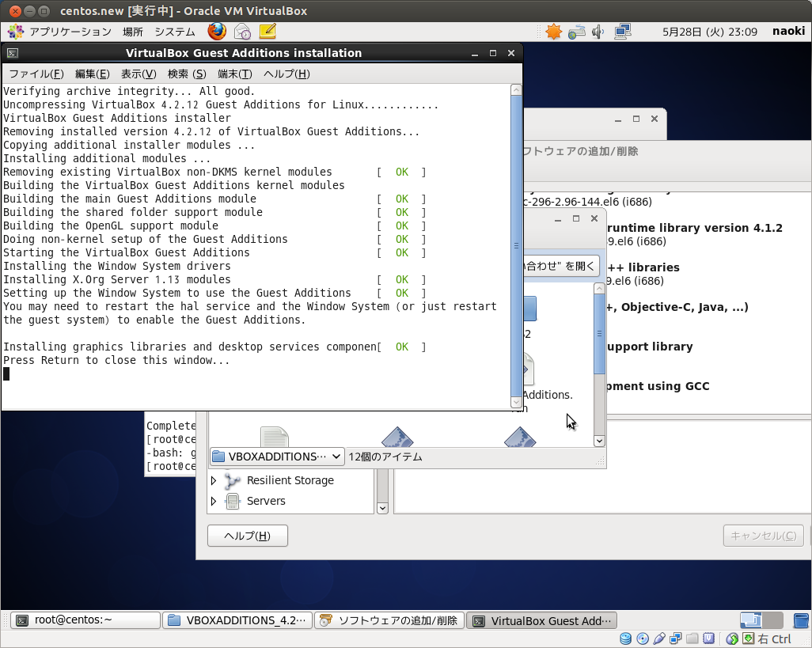This screenshot has width=812, height=648.
Task: Open the VBOXADDITIONS location dropdown in file manager
Action: (x=276, y=457)
